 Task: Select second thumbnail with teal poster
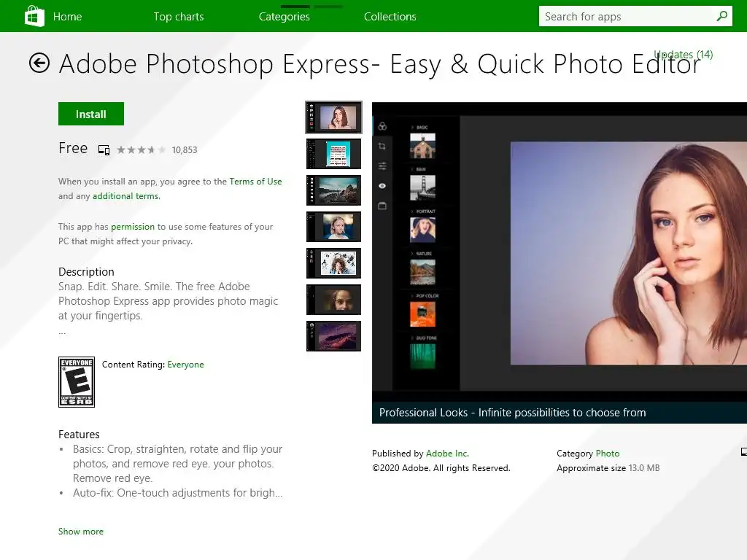333,154
